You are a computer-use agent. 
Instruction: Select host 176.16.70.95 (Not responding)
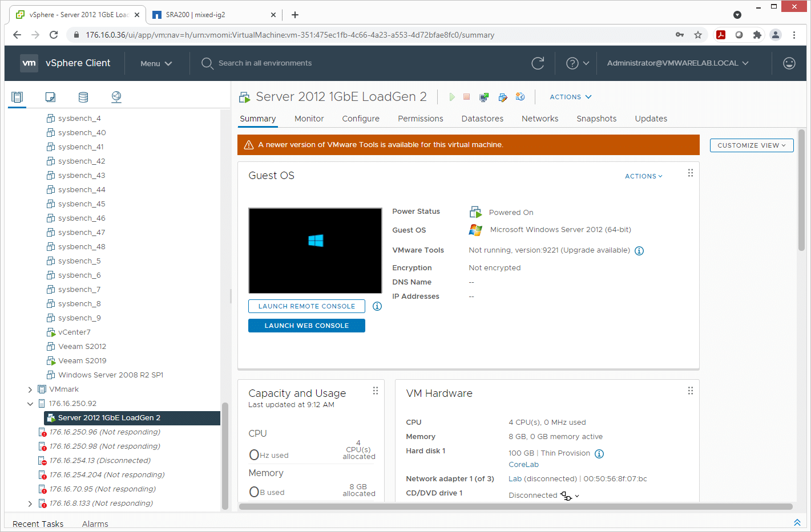[102, 489]
